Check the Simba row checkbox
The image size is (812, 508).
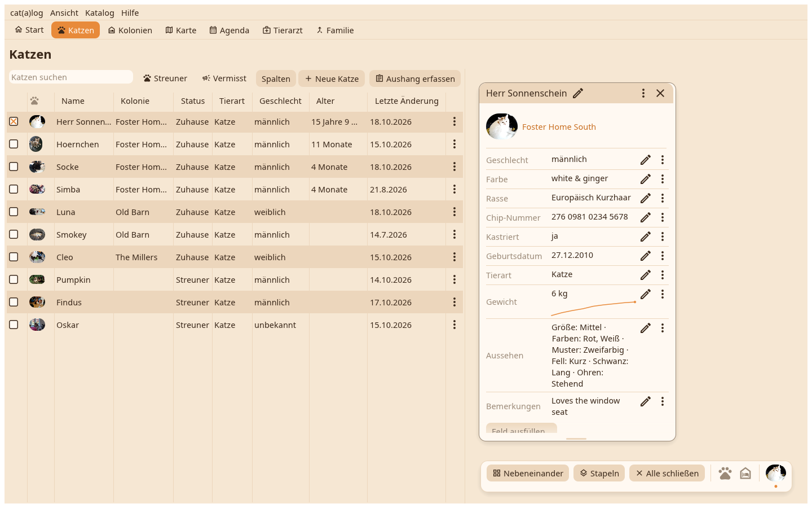(x=14, y=189)
